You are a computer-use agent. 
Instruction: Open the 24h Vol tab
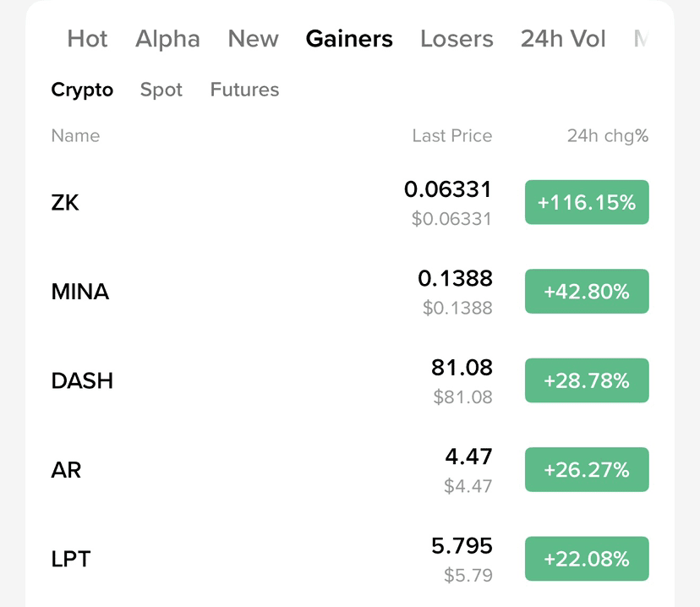coord(563,39)
